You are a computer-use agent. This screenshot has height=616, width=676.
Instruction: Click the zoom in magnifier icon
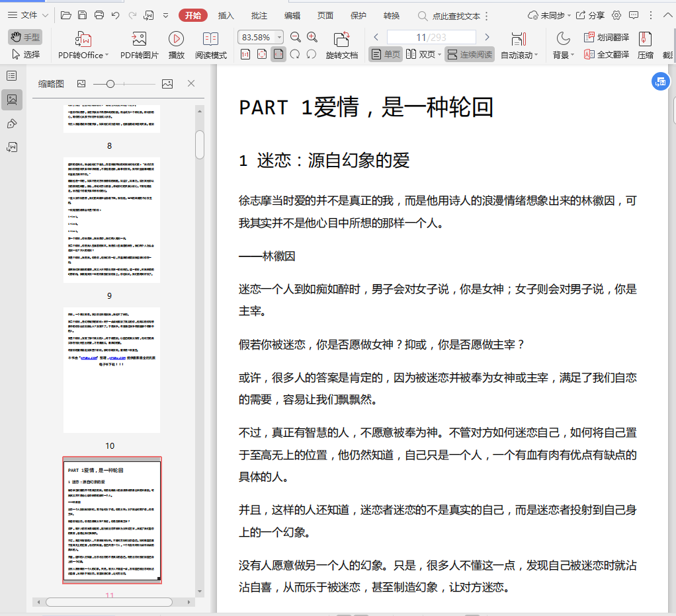pos(312,37)
